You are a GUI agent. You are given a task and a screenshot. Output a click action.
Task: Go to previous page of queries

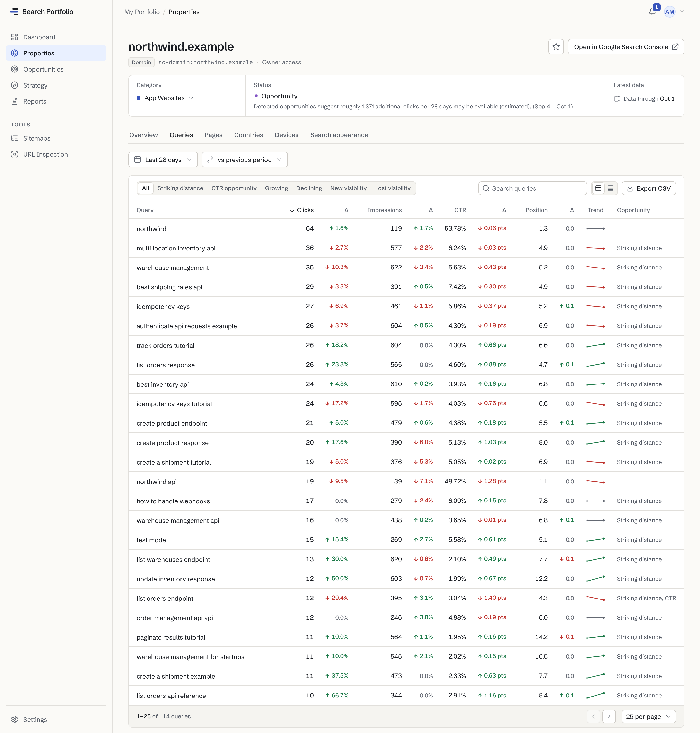point(593,716)
